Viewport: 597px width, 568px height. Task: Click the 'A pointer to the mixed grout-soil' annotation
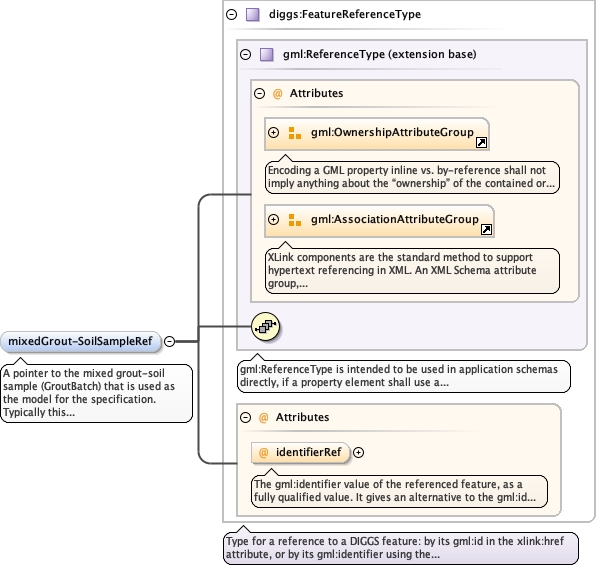(x=97, y=393)
